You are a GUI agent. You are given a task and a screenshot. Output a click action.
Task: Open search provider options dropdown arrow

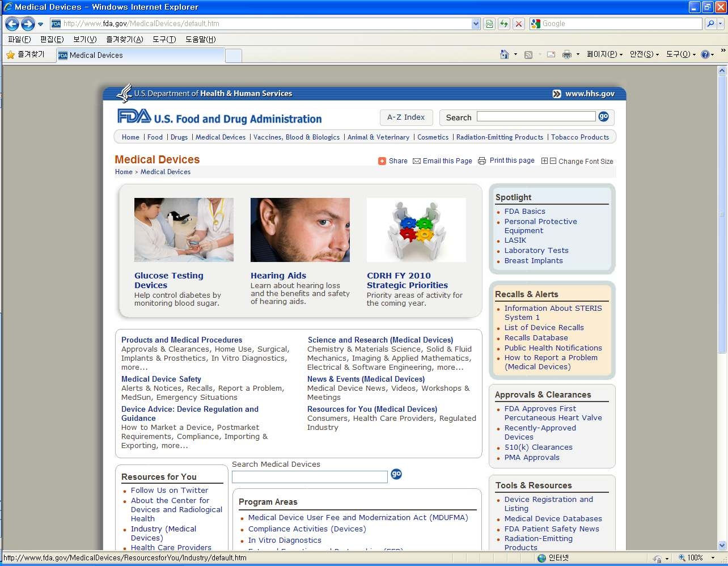pos(721,24)
